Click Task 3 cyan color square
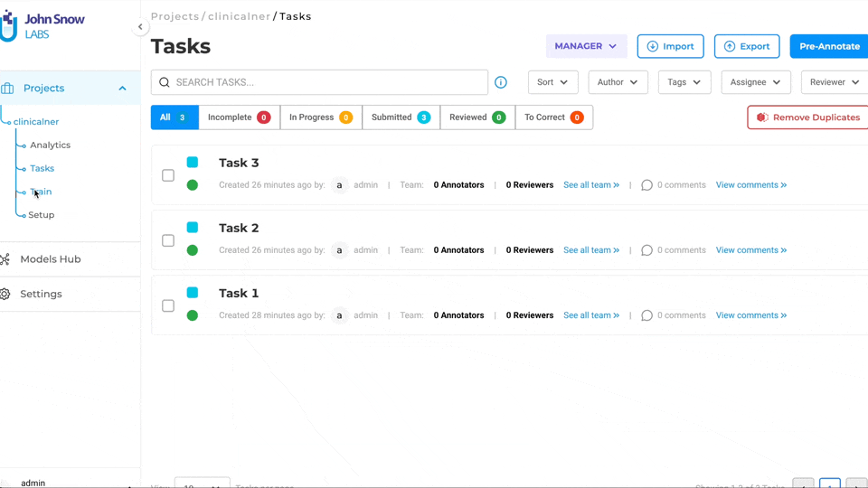The height and width of the screenshot is (488, 868). coord(192,162)
